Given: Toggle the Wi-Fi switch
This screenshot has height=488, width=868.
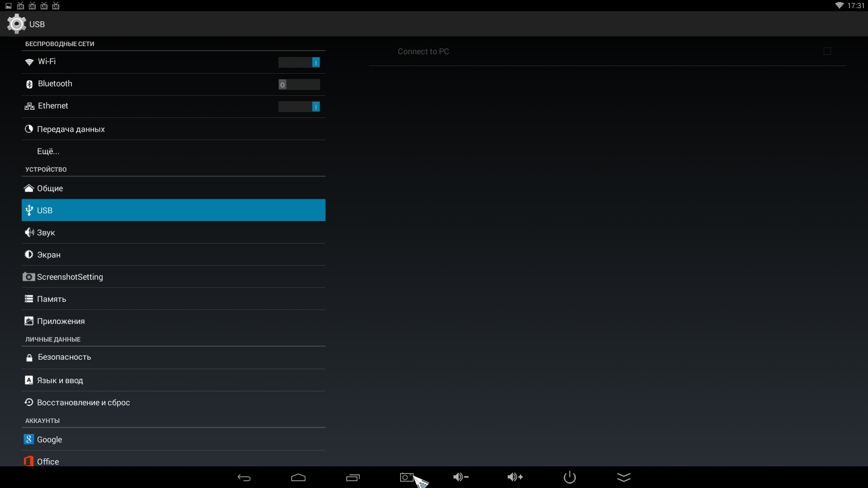Looking at the screenshot, I should click(299, 62).
